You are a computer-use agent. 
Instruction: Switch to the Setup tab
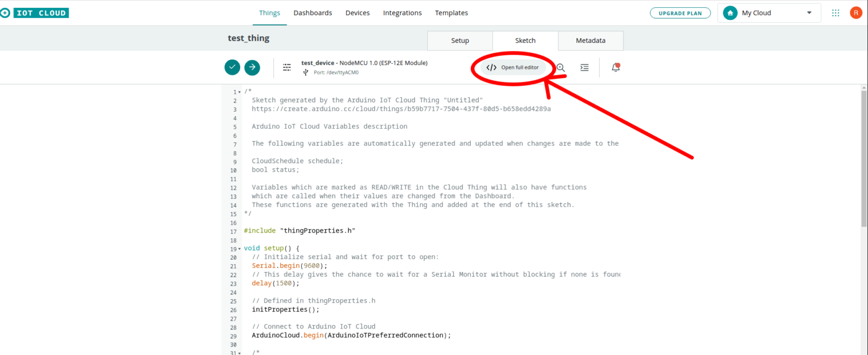(460, 41)
